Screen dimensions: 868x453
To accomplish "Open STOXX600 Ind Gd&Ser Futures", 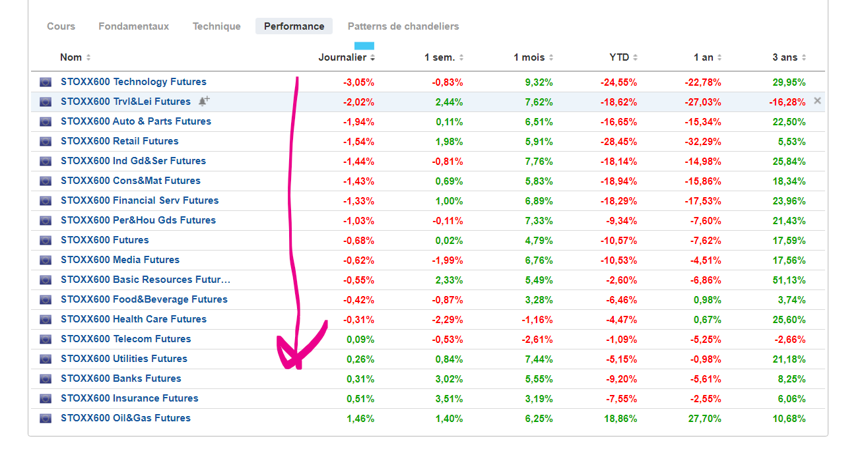I will [133, 161].
